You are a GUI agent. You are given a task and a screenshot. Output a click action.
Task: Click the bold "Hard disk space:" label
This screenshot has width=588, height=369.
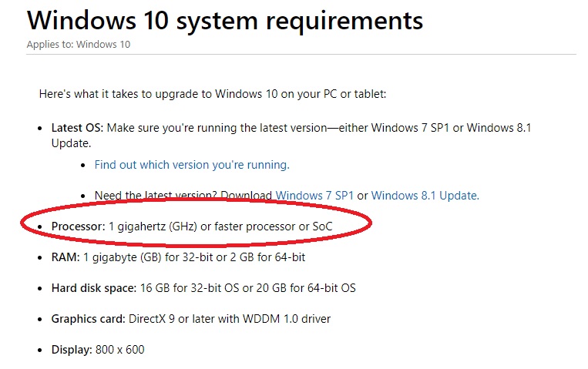[94, 288]
